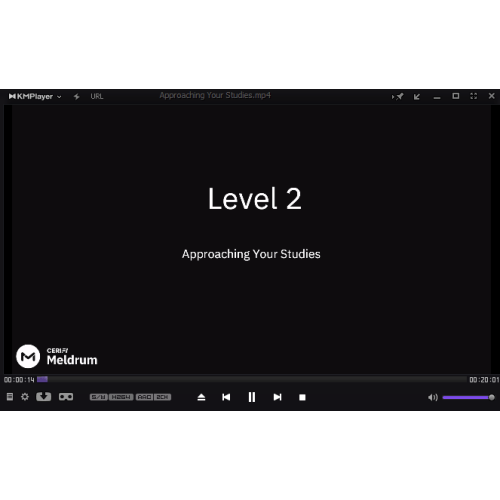Maximize the KMPlayer window
Screen dimensions: 500x500
tap(456, 96)
